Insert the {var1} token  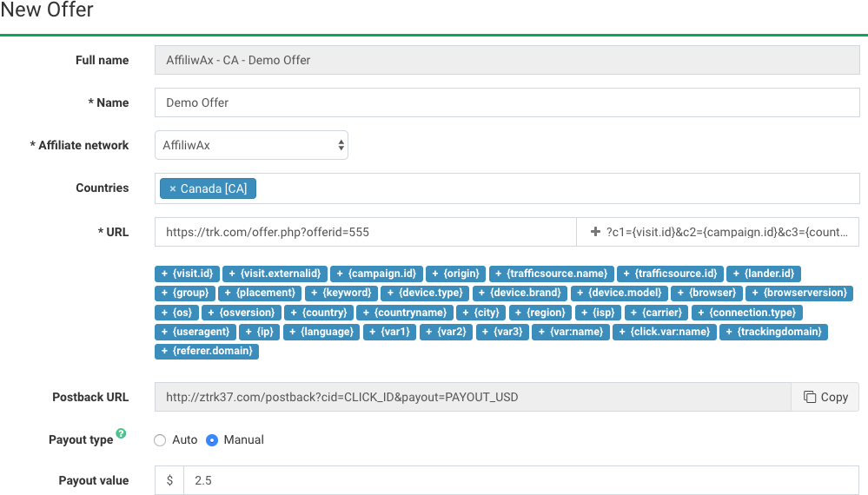(x=390, y=332)
